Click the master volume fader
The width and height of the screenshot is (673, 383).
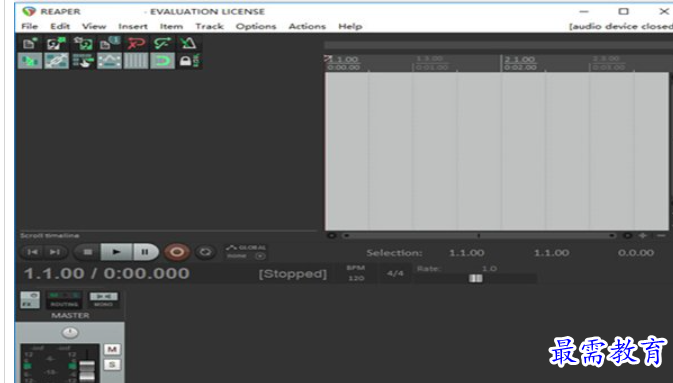[87, 371]
